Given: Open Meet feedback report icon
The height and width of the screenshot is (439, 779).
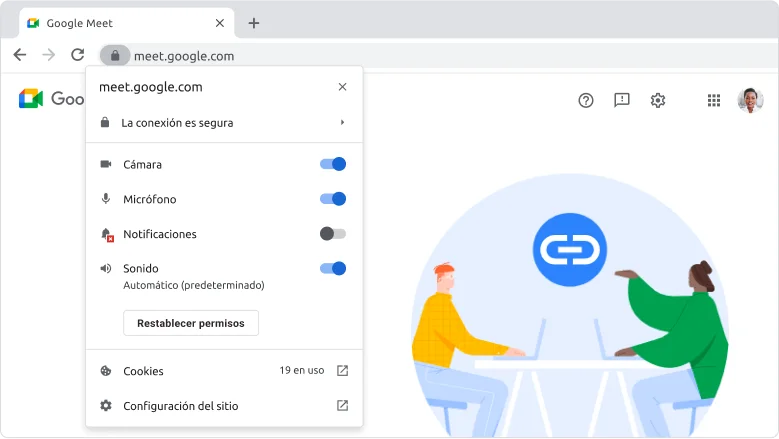Looking at the screenshot, I should (622, 100).
